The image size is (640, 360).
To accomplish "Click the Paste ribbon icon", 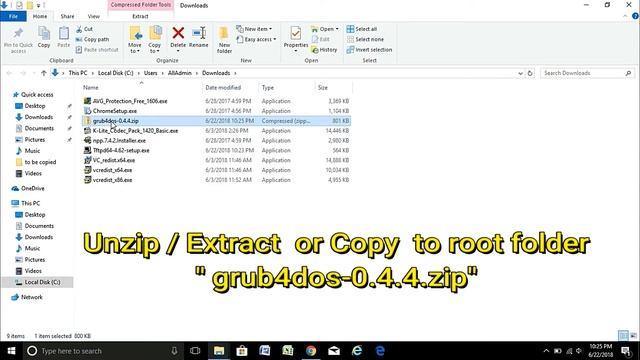I will [63, 37].
